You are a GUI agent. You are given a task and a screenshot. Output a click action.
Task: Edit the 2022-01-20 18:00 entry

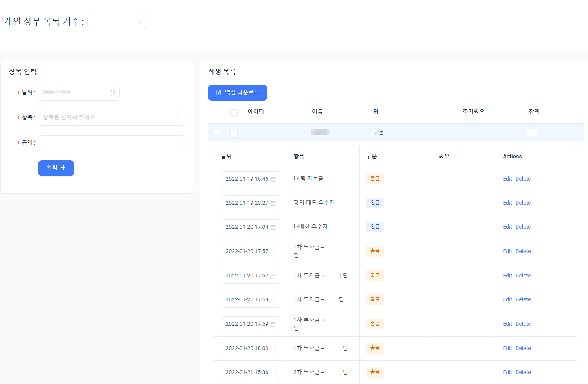[x=507, y=348]
